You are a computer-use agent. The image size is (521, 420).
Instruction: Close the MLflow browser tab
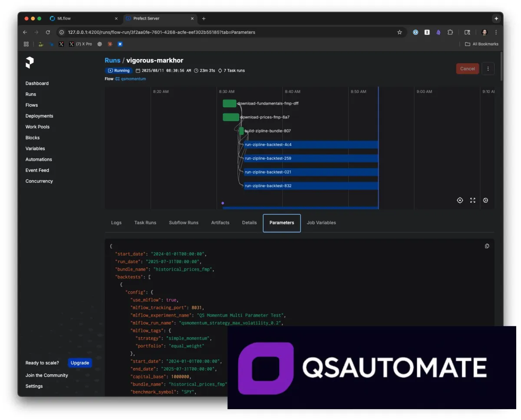(116, 19)
